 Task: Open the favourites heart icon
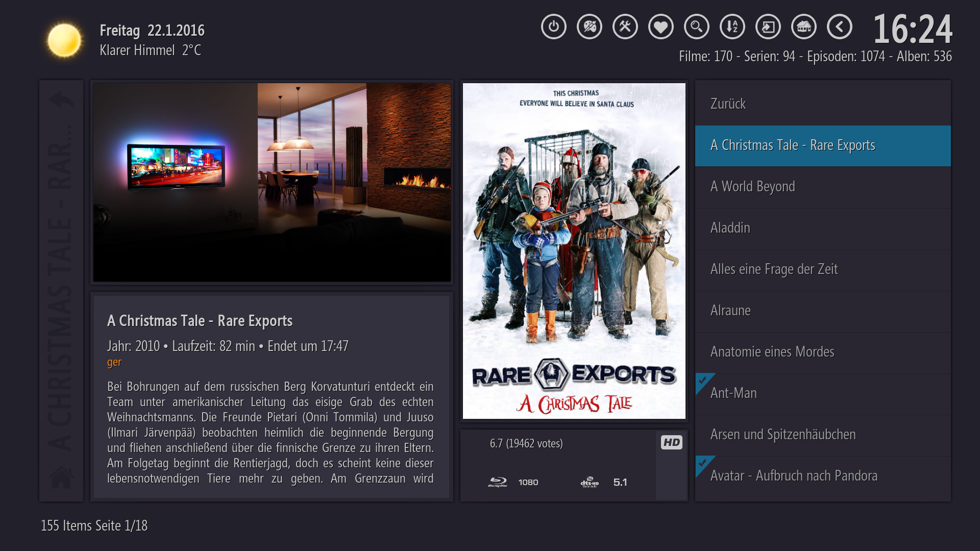[x=661, y=27]
